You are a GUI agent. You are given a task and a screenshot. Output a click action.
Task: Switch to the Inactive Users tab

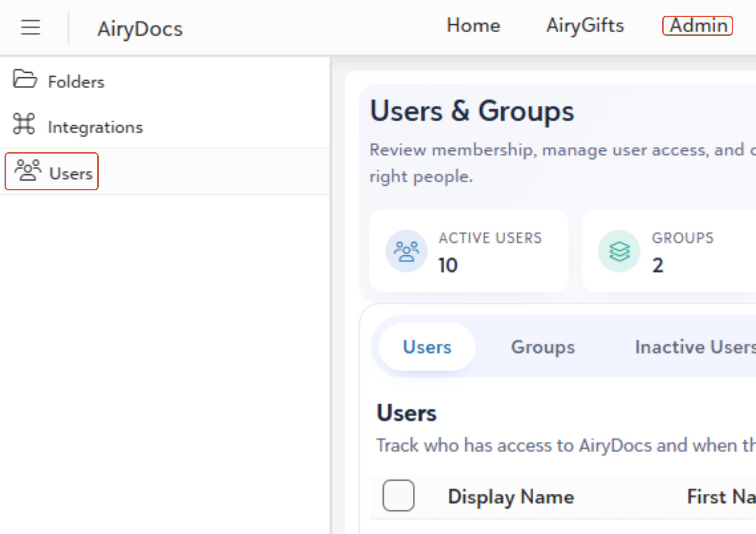tap(695, 347)
